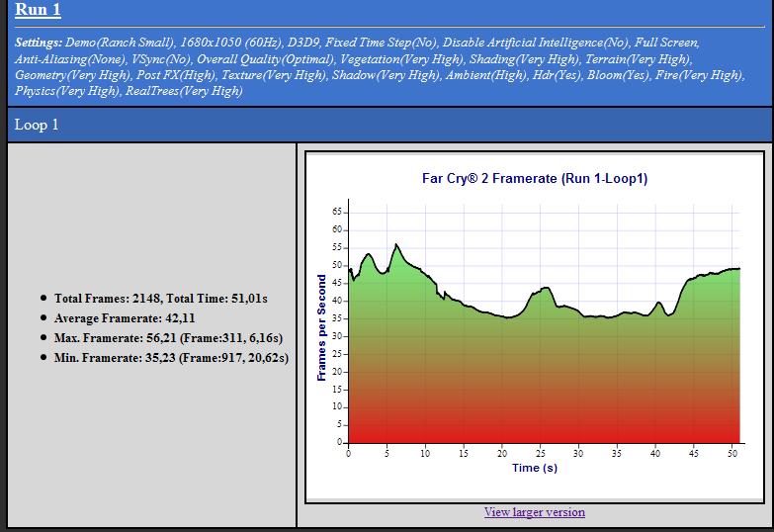The width and height of the screenshot is (774, 532).
Task: Click the "Overall Quality(Optimal)" setting text
Action: click(266, 59)
